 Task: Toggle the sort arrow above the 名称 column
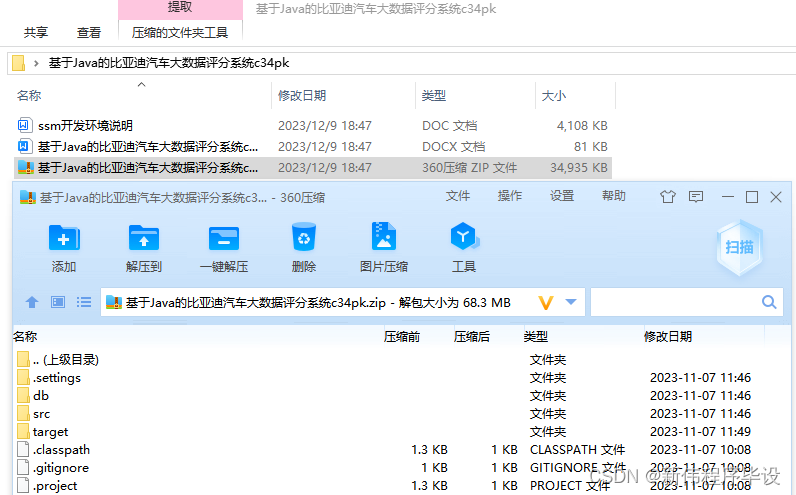pos(142,84)
